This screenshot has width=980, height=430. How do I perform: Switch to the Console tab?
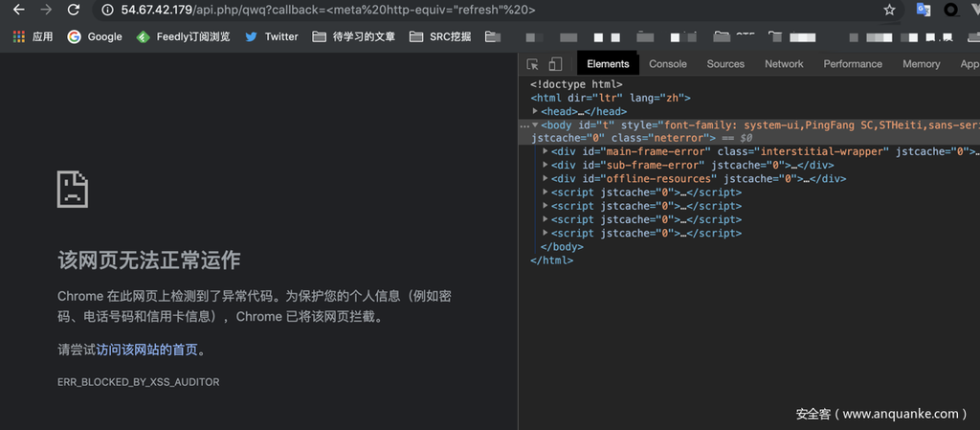[667, 64]
